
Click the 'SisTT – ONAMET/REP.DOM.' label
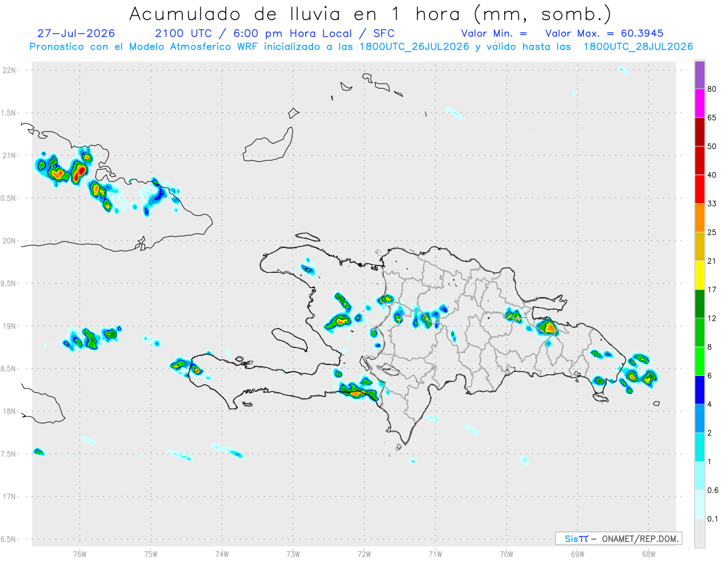[x=618, y=538]
